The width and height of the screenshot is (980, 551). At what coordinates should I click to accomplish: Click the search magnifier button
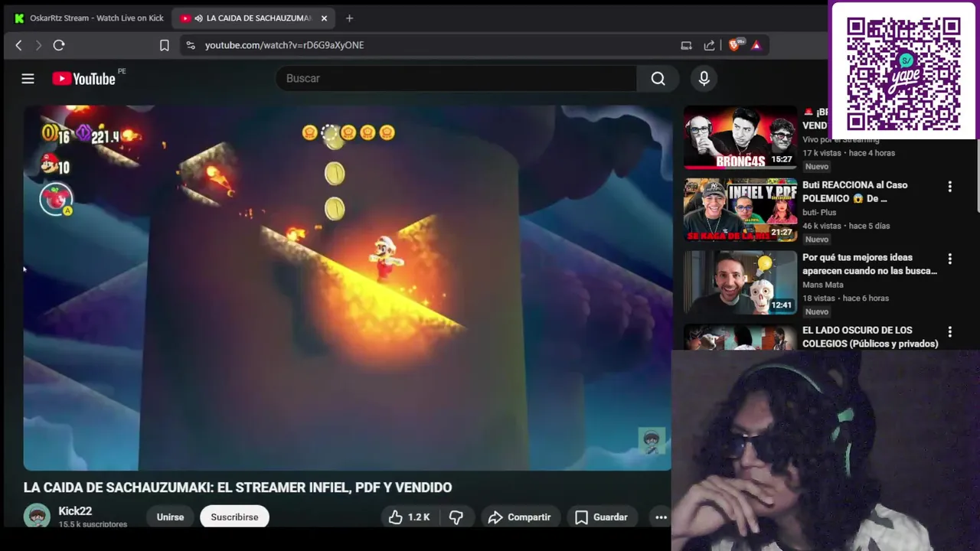point(658,78)
